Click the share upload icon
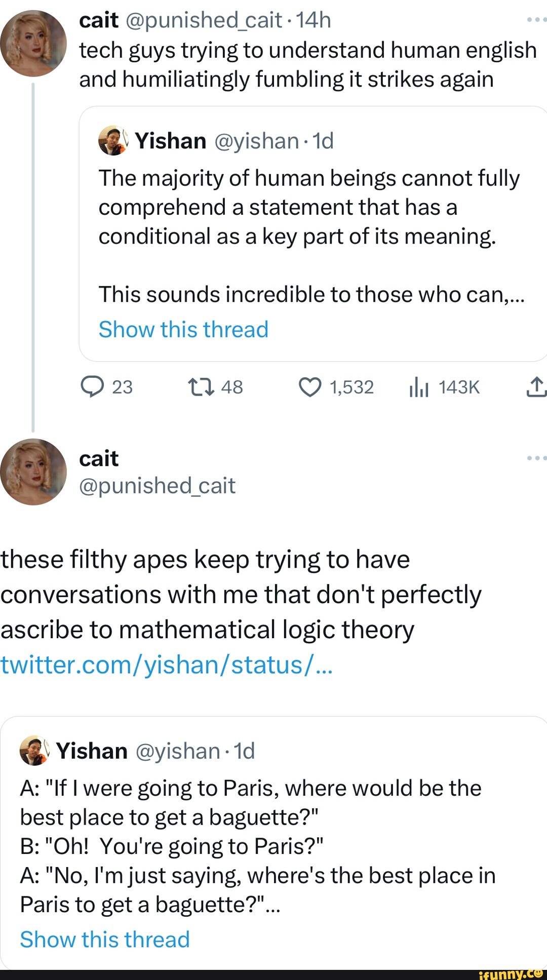The width and height of the screenshot is (547, 980). 536,387
